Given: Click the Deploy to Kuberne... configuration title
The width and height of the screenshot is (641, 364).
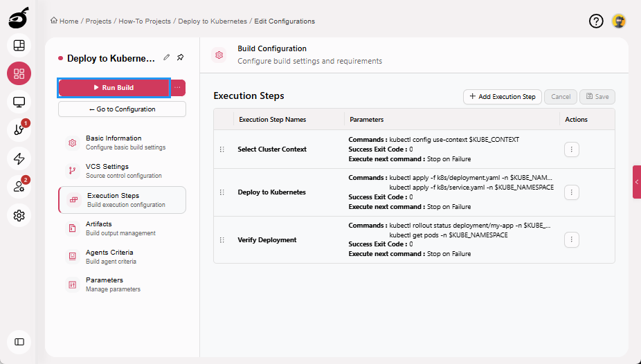Looking at the screenshot, I should click(x=111, y=58).
